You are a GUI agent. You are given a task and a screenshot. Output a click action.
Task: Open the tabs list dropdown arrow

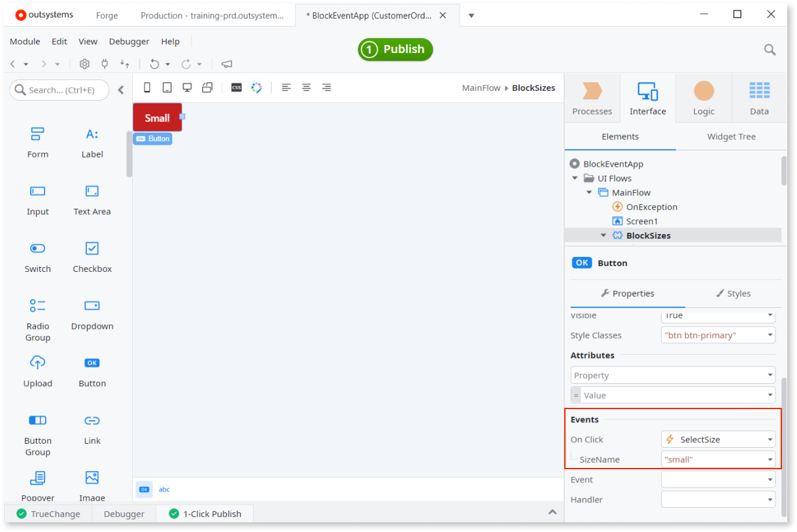(x=471, y=15)
